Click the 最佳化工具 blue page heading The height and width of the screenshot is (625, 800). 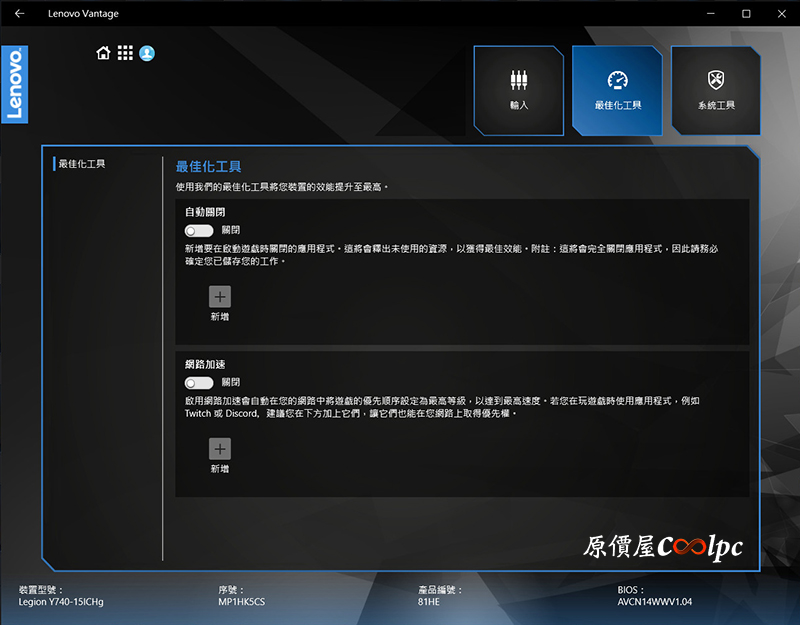click(208, 166)
